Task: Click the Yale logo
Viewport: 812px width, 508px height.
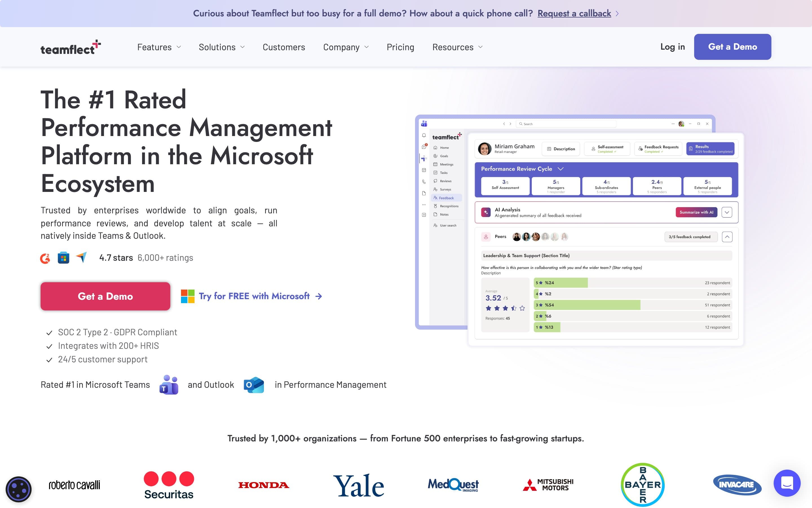Action: point(358,485)
